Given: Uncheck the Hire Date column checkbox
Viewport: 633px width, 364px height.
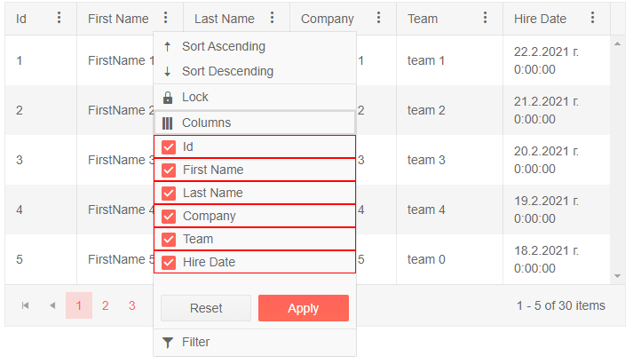Looking at the screenshot, I should [169, 262].
